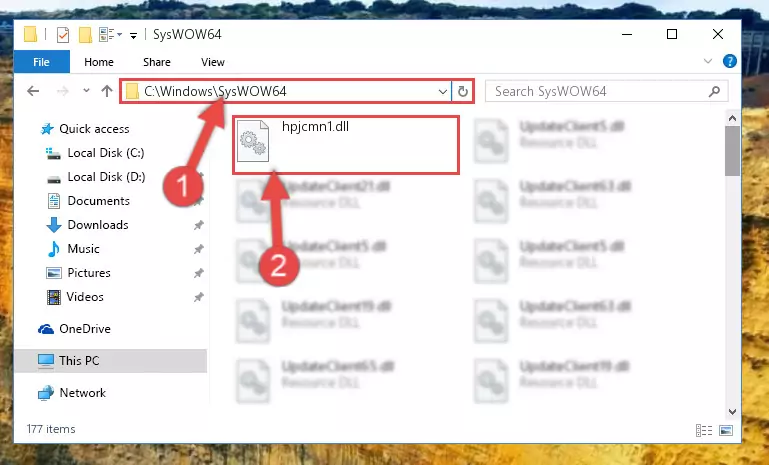Unpin Videos using its pin icon
This screenshot has height=465, width=769.
(198, 297)
